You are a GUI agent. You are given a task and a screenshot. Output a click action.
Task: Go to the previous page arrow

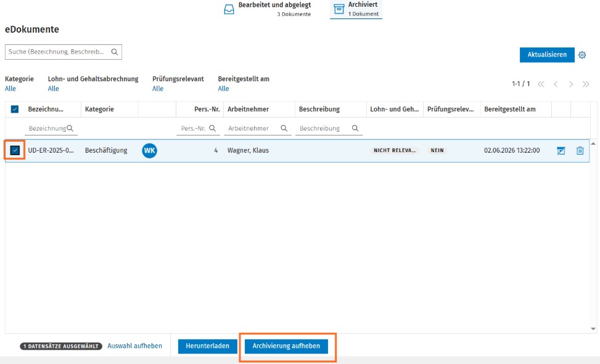click(x=556, y=84)
